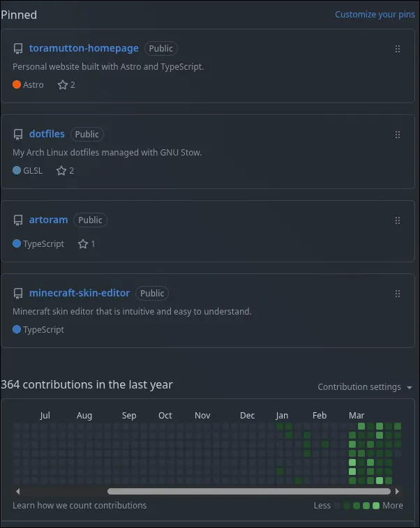Click the star count on dotfiles
The height and width of the screenshot is (528, 420).
coord(71,171)
